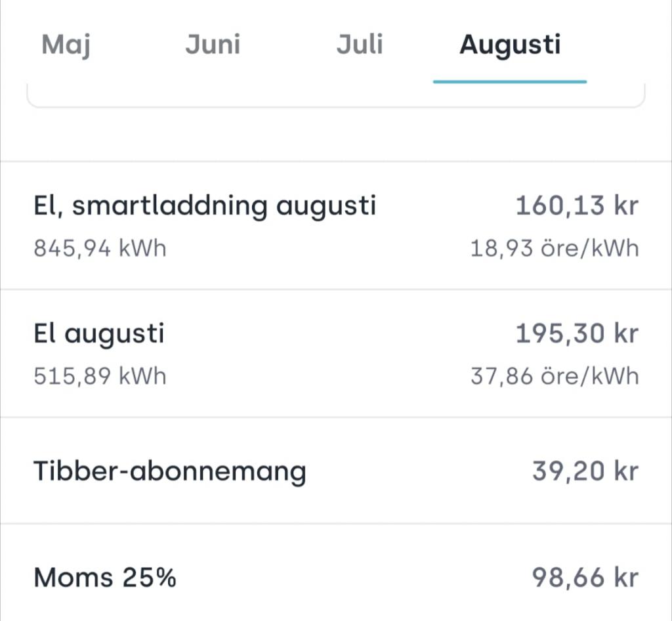The height and width of the screenshot is (621, 672).
Task: Open the El augusti row
Action: (x=336, y=353)
